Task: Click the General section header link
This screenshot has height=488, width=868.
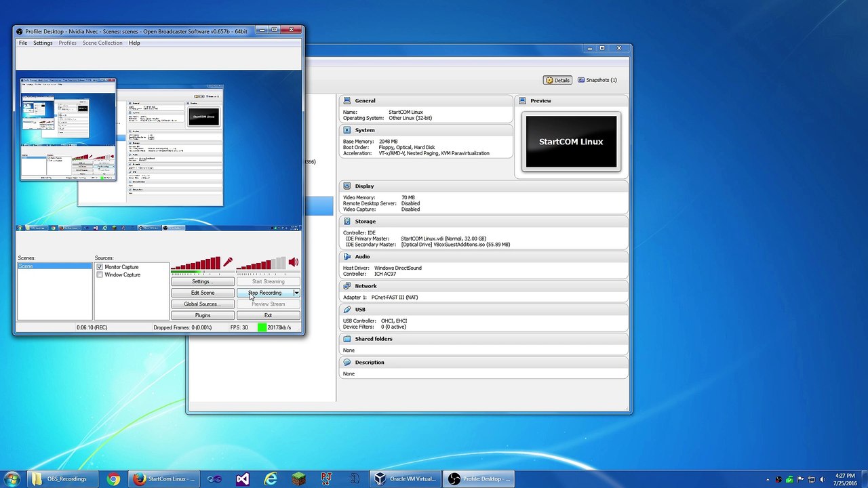Action: pyautogui.click(x=365, y=100)
